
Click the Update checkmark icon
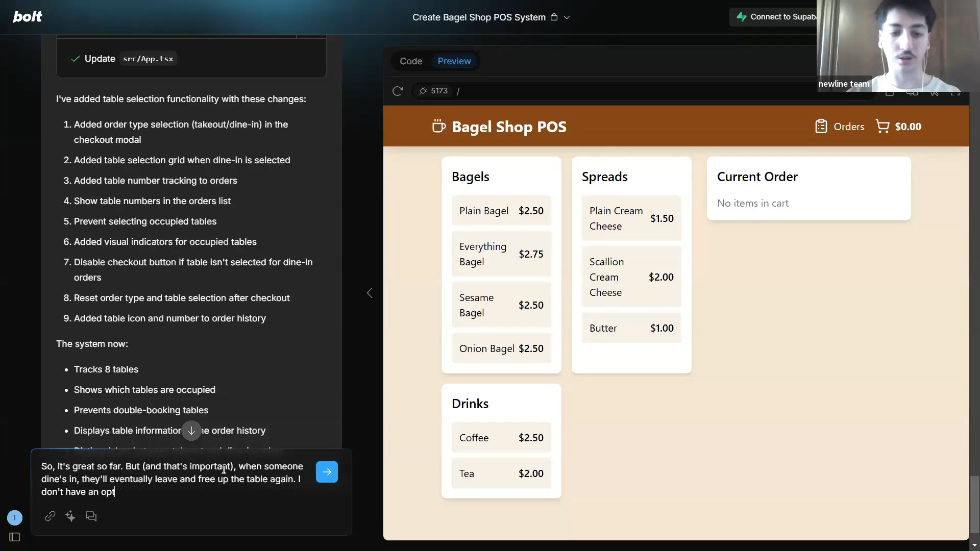pos(75,59)
